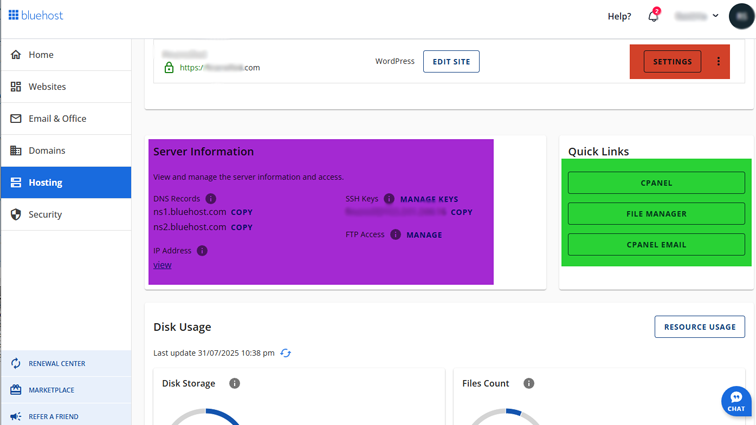Click the IP Address view link
The width and height of the screenshot is (756, 425).
tap(162, 265)
